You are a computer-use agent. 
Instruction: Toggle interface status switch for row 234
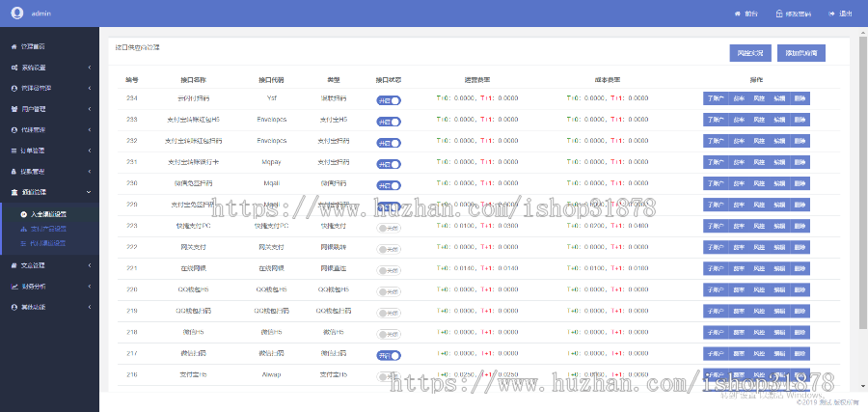[x=389, y=100]
